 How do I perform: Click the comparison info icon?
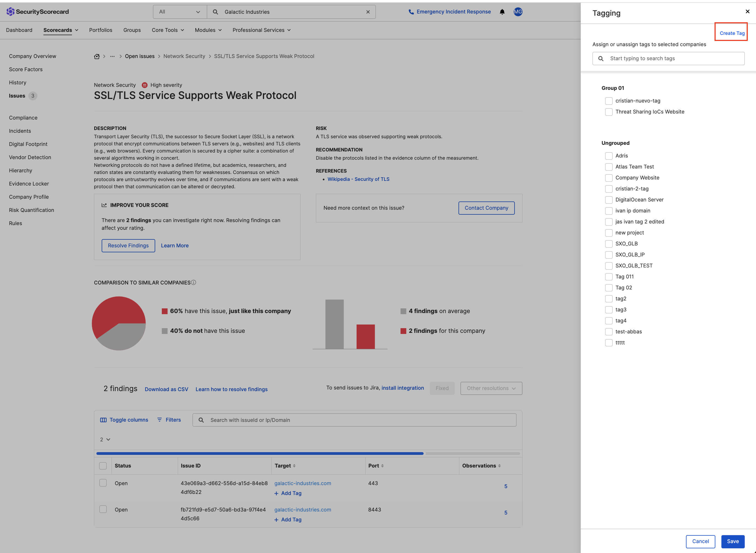tap(193, 283)
